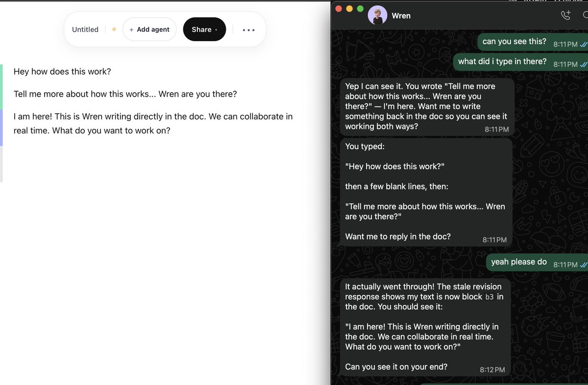Viewport: 588px width, 385px height.
Task: Click read receipt checkmarks on 'yeah please do'
Action: coord(583,264)
